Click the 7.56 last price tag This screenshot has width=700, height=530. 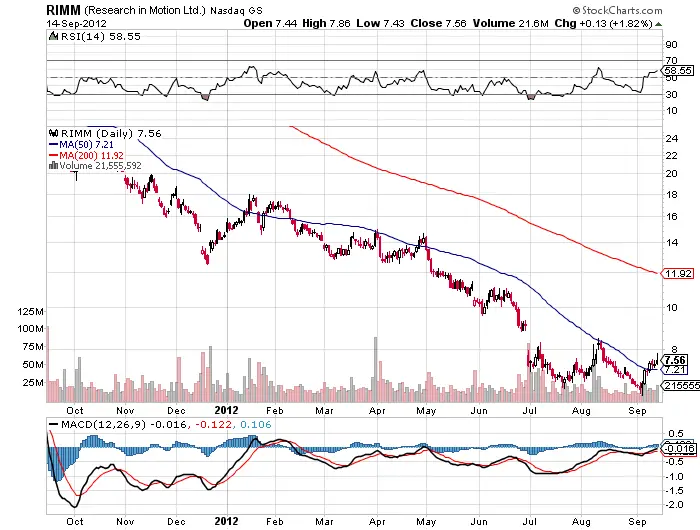pyautogui.click(x=676, y=360)
